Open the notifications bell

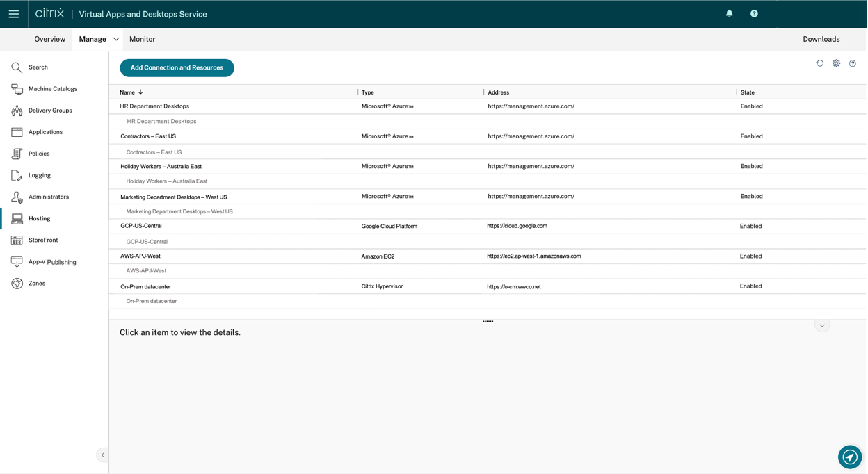(x=729, y=13)
